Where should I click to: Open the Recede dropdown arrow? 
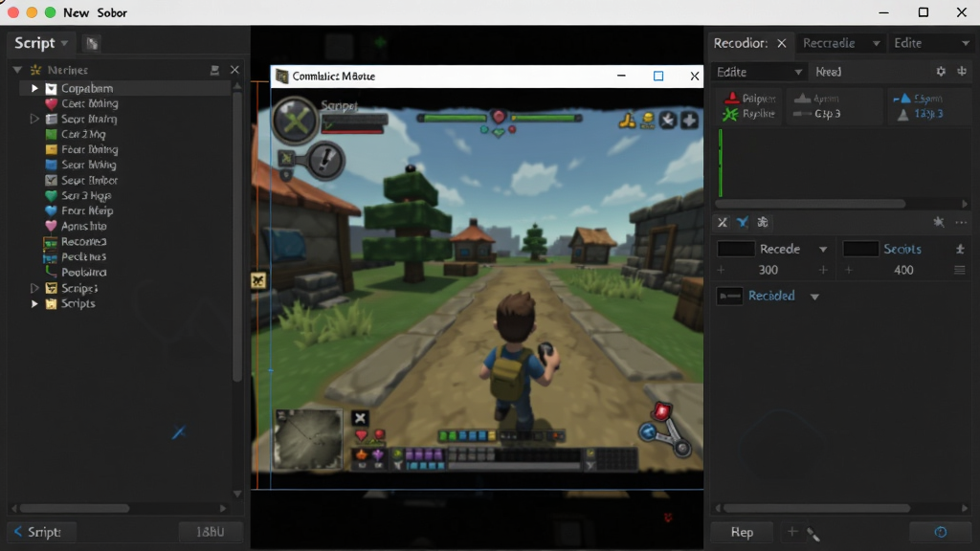pyautogui.click(x=823, y=250)
